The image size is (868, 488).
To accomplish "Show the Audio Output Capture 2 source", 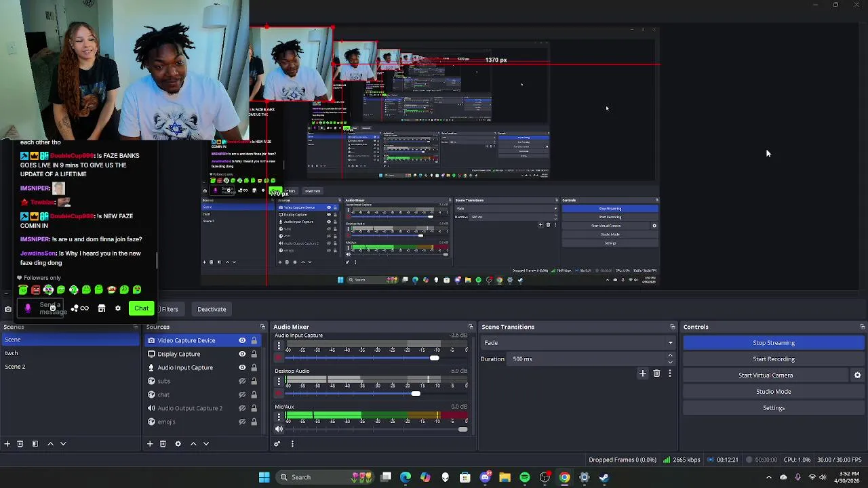I will tap(242, 408).
